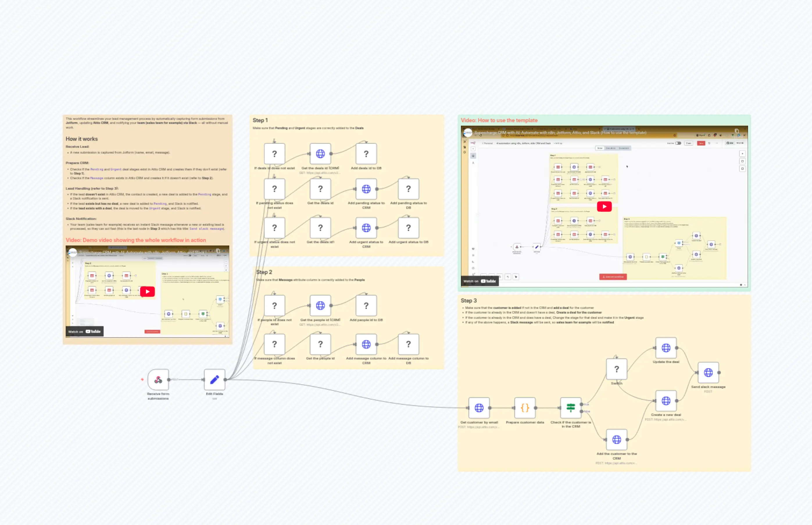Screen dimensions: 812x525
Task: Select the Edit Fields node
Action: click(x=214, y=380)
